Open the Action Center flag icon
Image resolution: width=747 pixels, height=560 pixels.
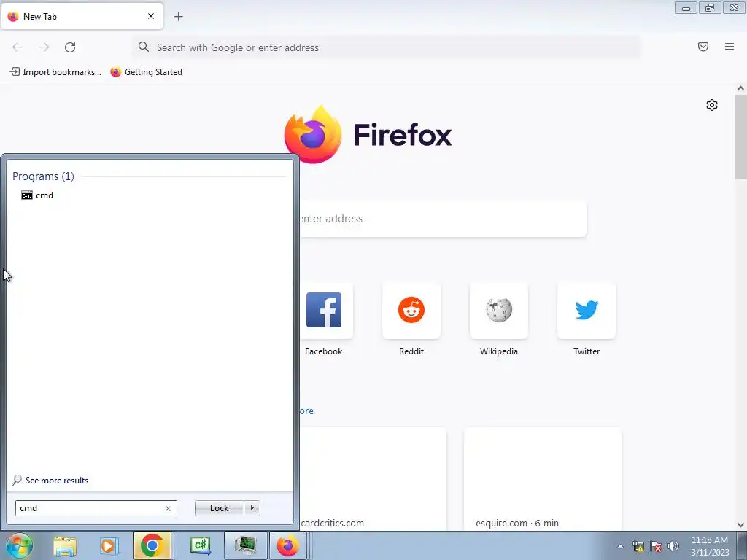pyautogui.click(x=656, y=546)
